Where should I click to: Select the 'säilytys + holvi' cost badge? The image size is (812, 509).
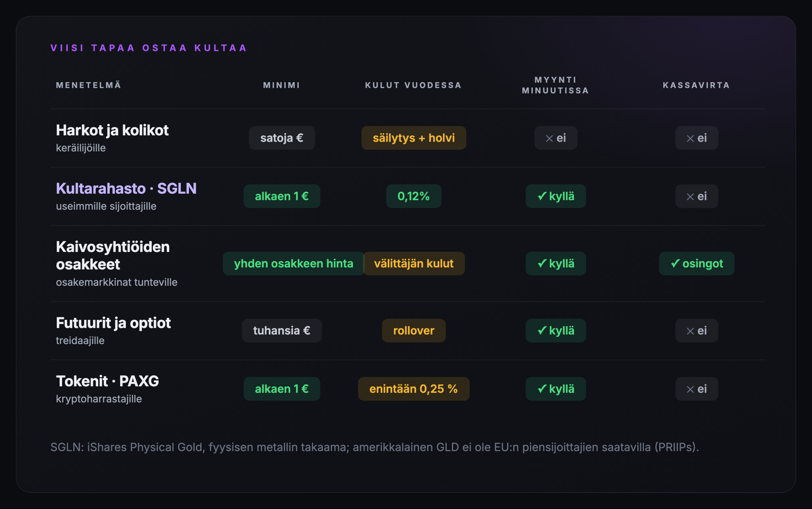coord(413,138)
